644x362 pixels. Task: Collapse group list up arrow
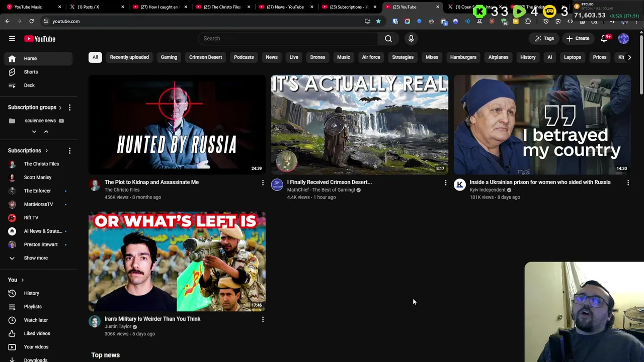tap(46, 132)
